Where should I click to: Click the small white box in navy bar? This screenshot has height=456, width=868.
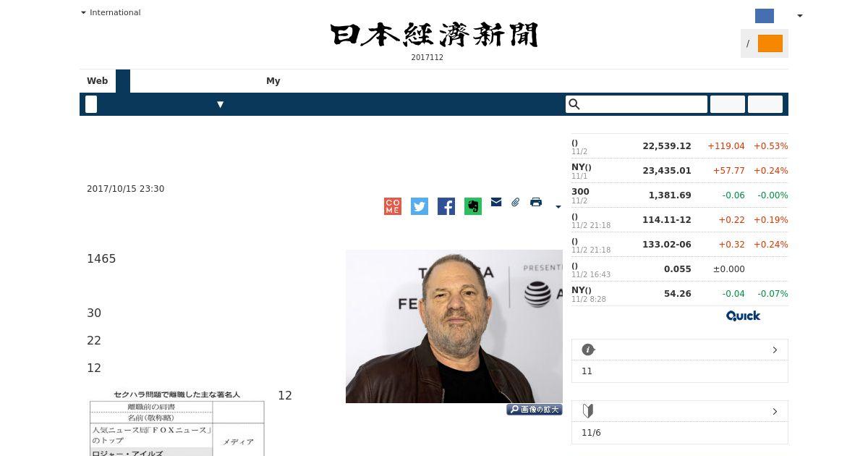(91, 104)
